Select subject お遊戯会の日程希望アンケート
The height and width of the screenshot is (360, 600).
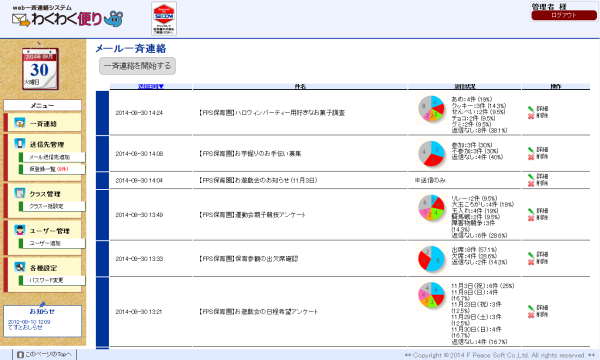tap(258, 311)
